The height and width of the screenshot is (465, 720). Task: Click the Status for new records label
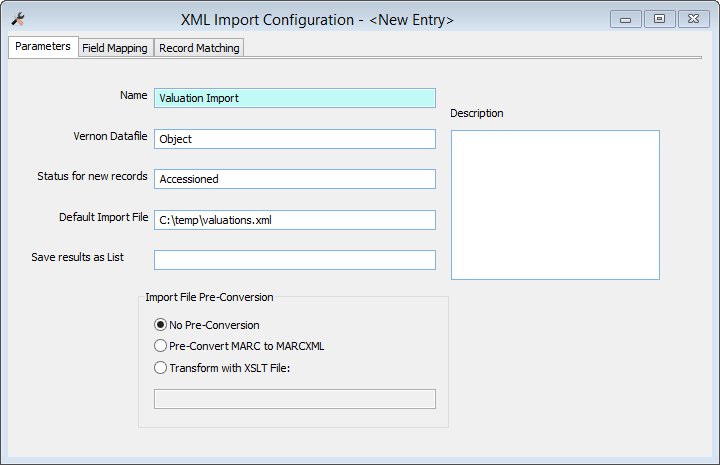(92, 176)
